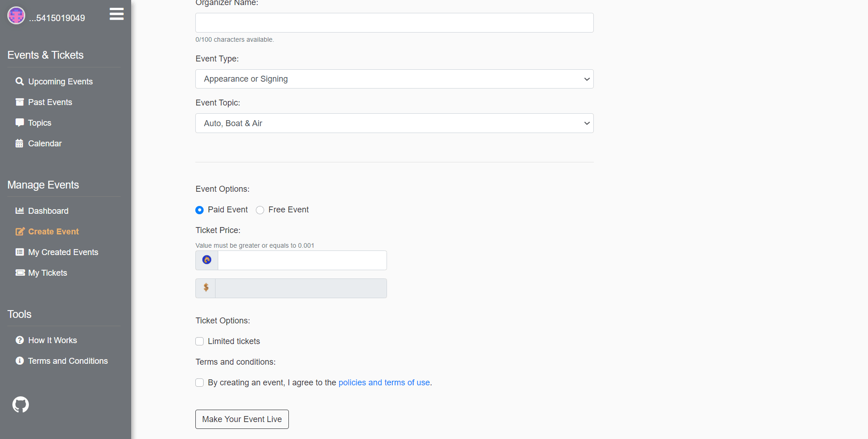Toggle the hamburger menu icon
This screenshot has height=439, width=868.
(116, 14)
